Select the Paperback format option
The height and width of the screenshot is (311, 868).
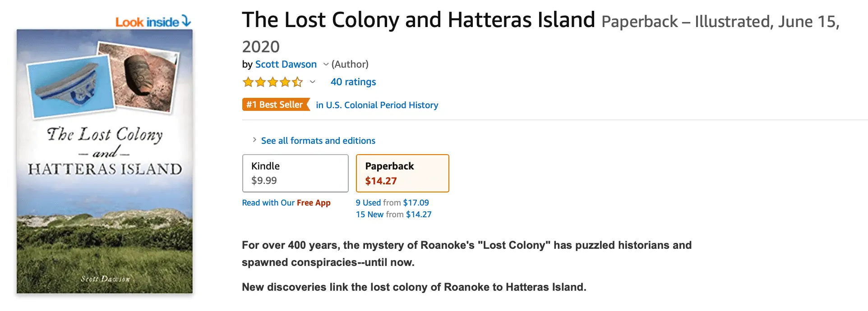[402, 173]
